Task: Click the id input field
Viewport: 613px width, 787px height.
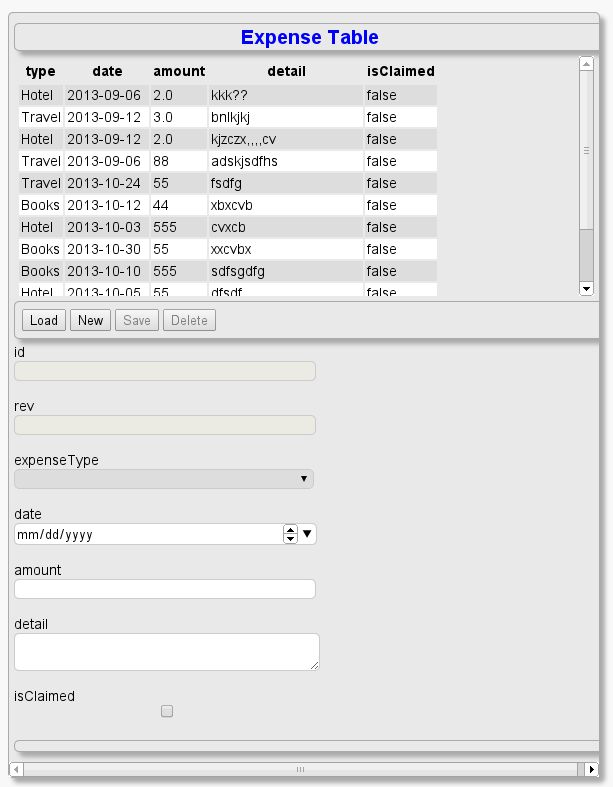Action: (165, 371)
